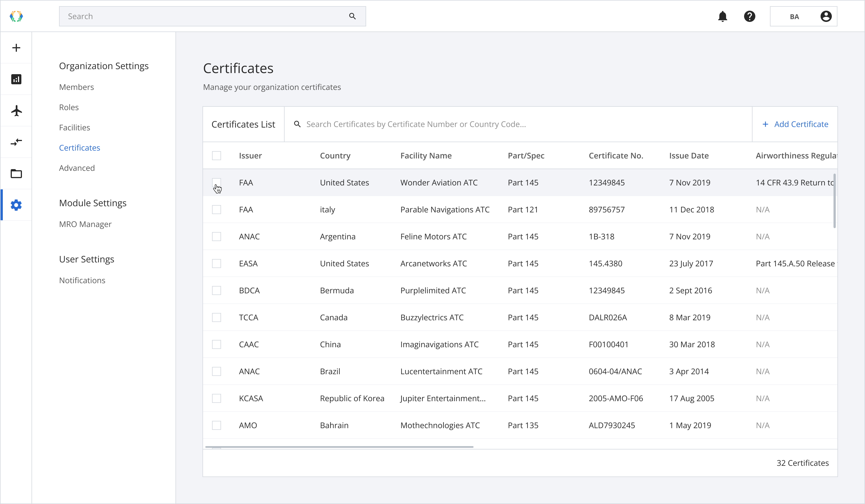Click the Airworthiness Regulation column header

pyautogui.click(x=796, y=156)
